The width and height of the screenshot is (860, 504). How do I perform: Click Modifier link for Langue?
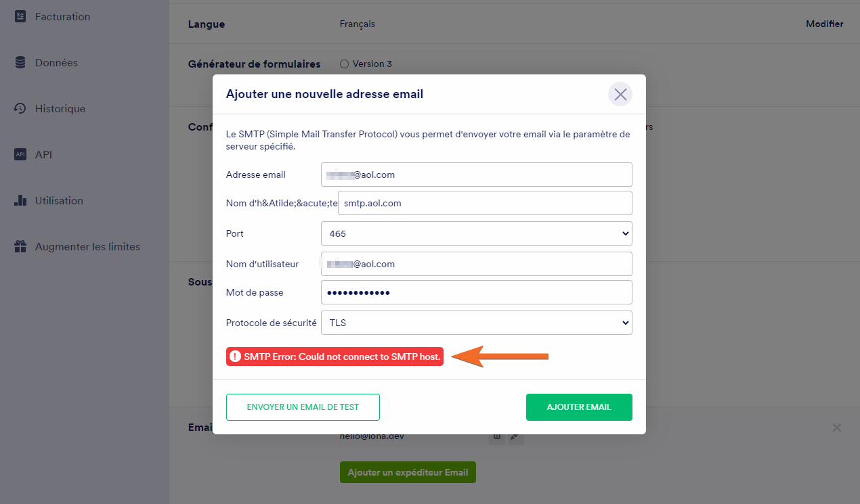click(x=824, y=24)
